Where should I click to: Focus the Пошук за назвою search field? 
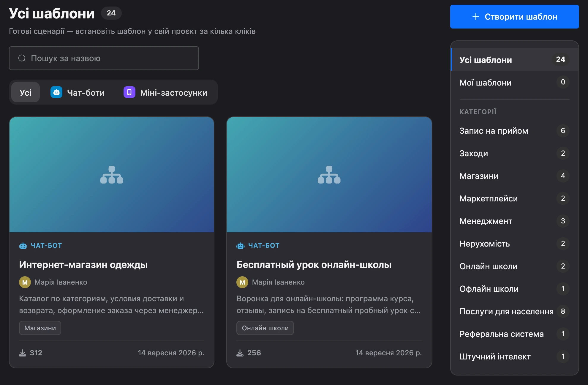(x=104, y=58)
